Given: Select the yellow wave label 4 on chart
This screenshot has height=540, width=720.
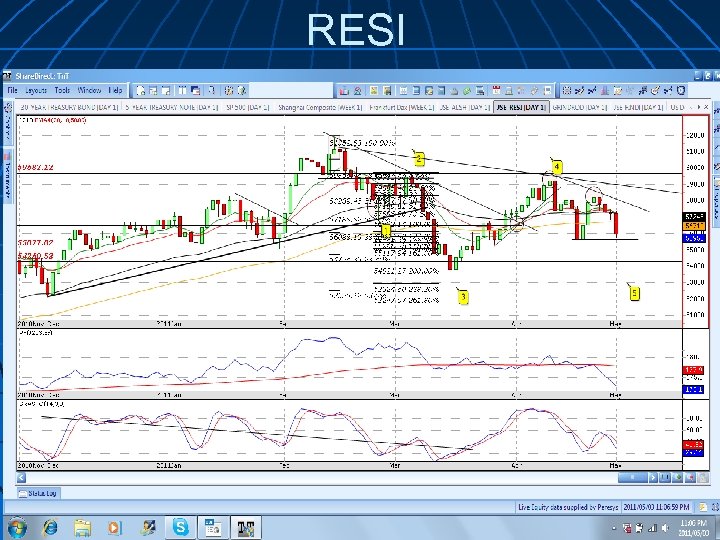Looking at the screenshot, I should 557,166.
